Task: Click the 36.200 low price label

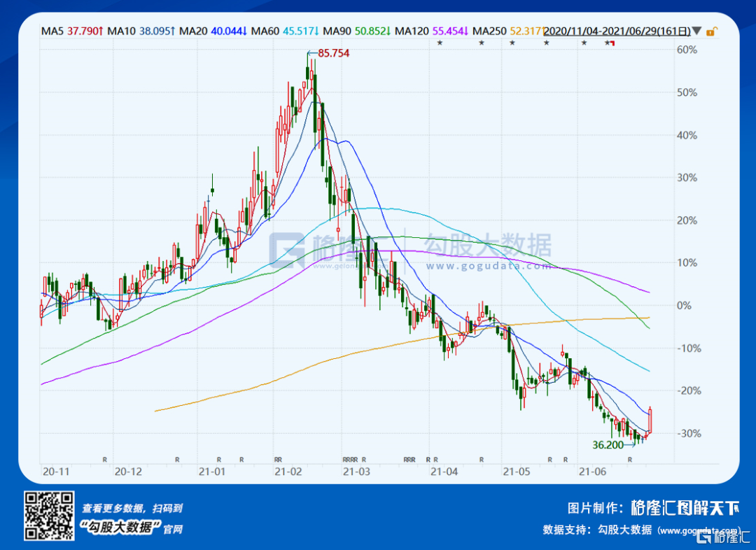Action: tap(608, 444)
